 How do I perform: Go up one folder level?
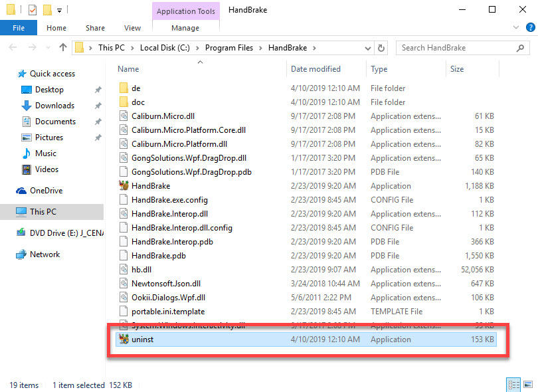63,47
